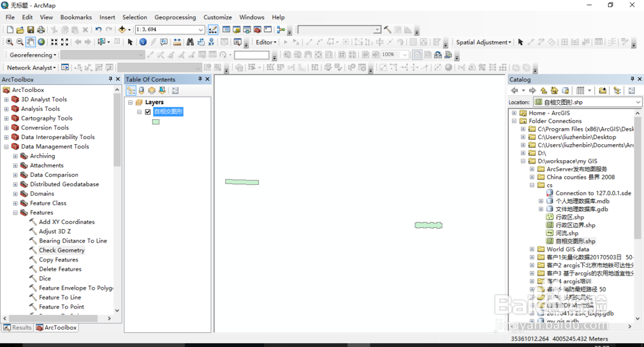This screenshot has width=644, height=347.
Task: Select Connection to 127.0.0.1.sde
Action: point(593,193)
